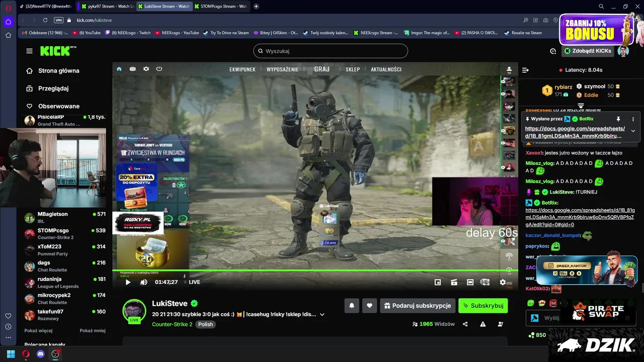Insert the red angry emote
644x362 pixels.
(553, 303)
